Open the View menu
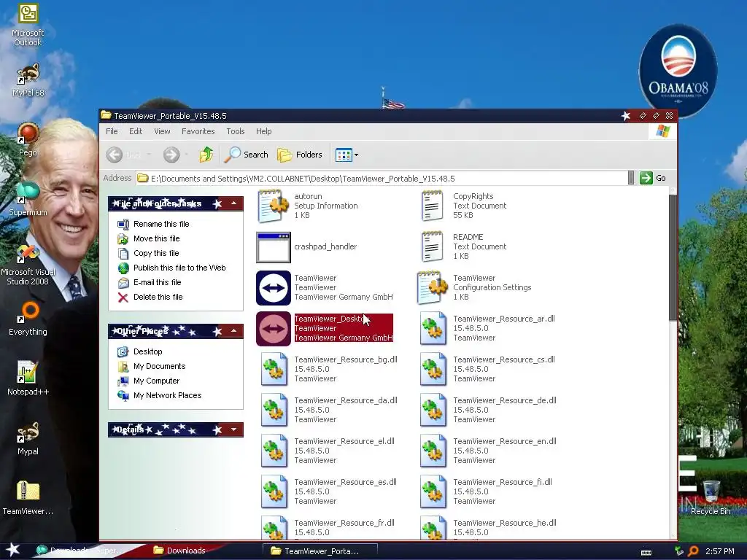Viewport: 747px width, 560px height. click(x=162, y=131)
